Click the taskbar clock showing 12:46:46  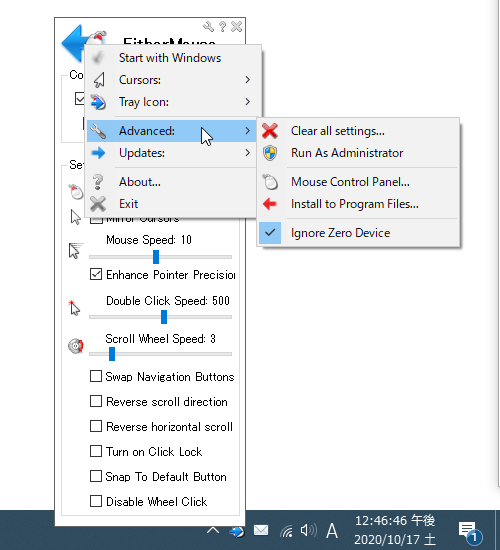click(x=395, y=521)
